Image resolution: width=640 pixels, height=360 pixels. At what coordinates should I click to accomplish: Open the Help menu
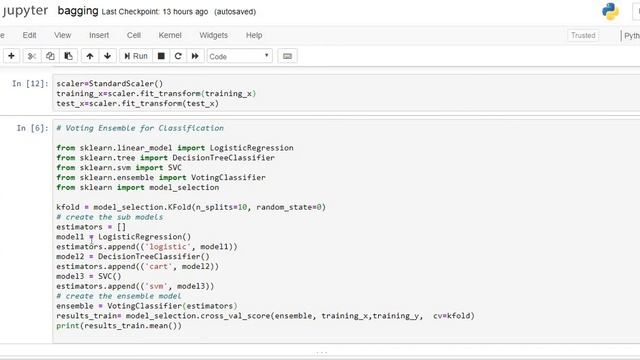pyautogui.click(x=254, y=35)
